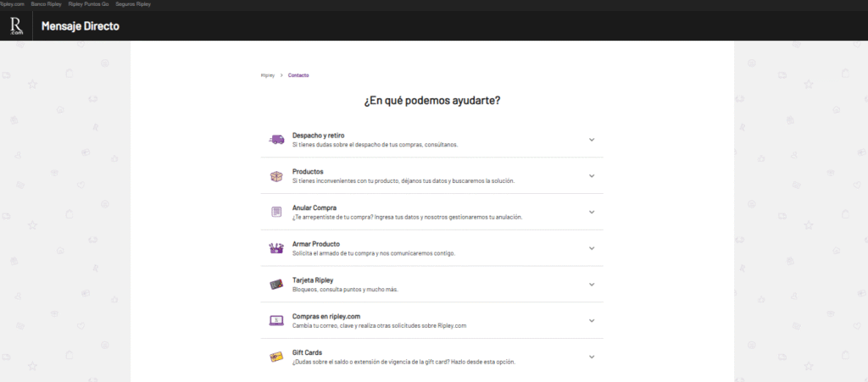The image size is (868, 382).
Task: Click the Productos box icon
Action: point(276,176)
